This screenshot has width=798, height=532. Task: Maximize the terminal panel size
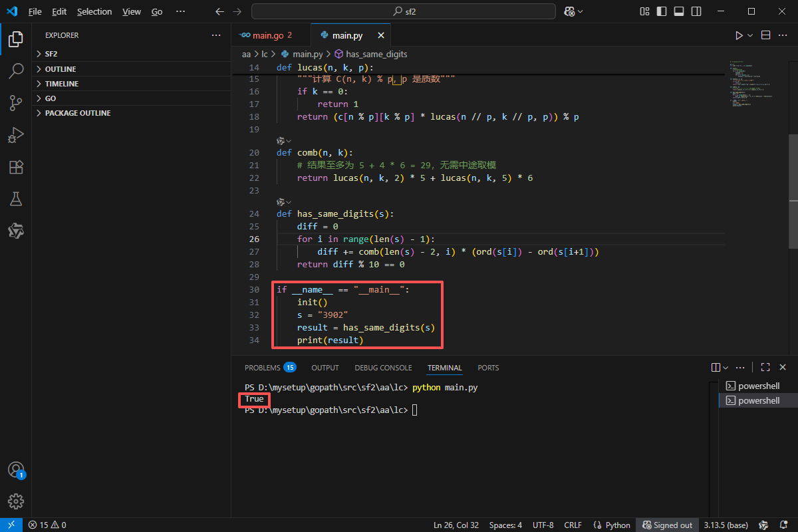pos(765,367)
